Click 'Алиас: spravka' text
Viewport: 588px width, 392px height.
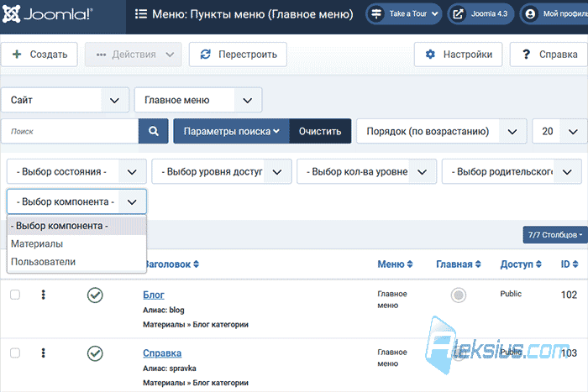tap(170, 368)
